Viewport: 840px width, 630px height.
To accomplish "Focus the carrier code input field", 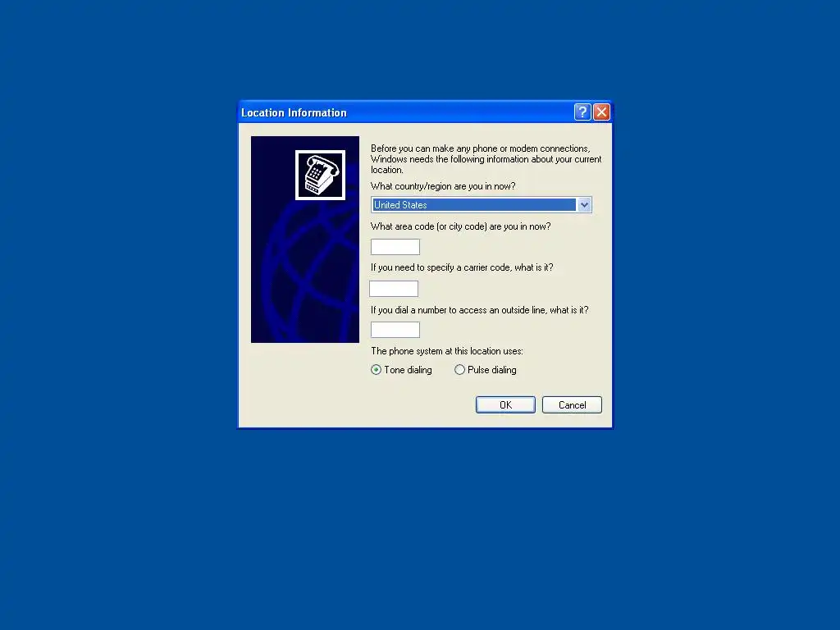I will pyautogui.click(x=394, y=289).
